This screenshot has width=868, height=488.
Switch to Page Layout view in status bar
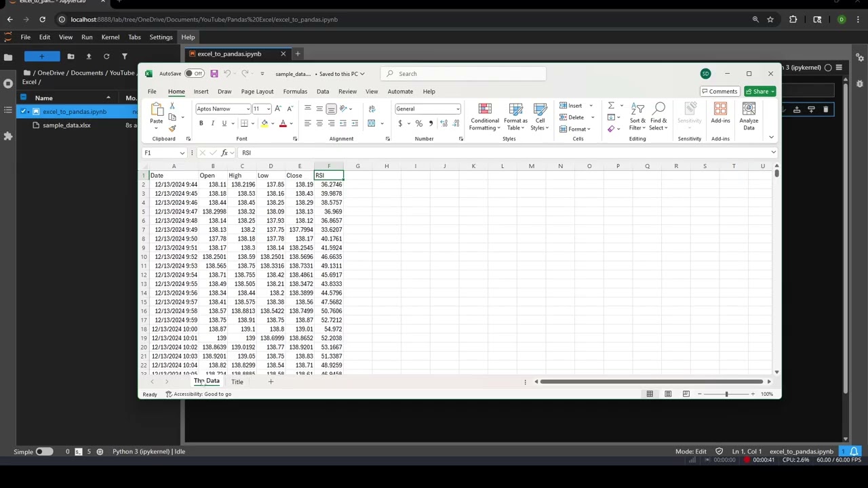pos(668,394)
